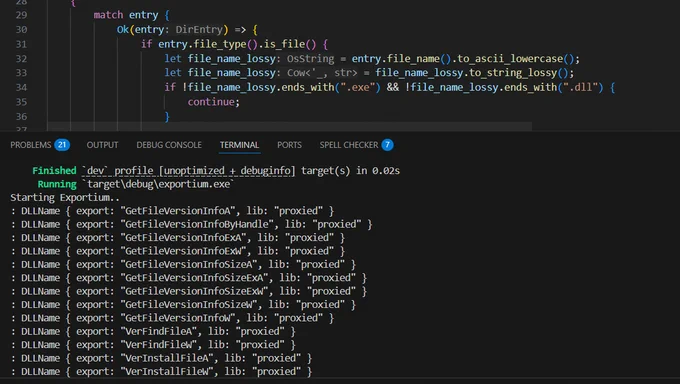Select the TERMINAL tab

239,145
